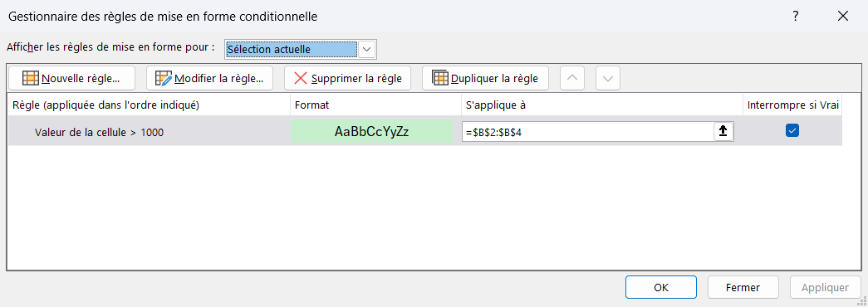Click the Format column header
Image resolution: width=868 pixels, height=307 pixels.
coord(375,105)
